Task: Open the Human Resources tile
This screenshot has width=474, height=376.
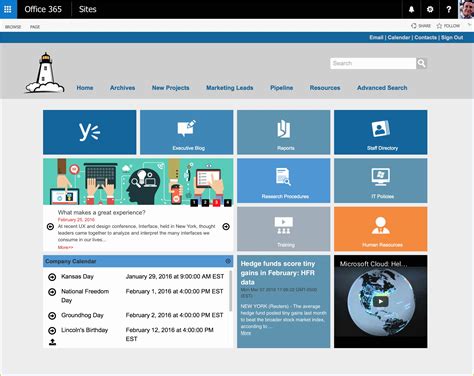Action: [381, 229]
